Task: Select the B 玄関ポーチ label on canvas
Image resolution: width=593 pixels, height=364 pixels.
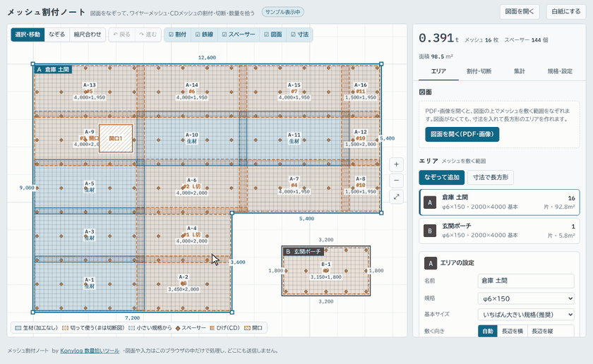Action: coord(304,251)
